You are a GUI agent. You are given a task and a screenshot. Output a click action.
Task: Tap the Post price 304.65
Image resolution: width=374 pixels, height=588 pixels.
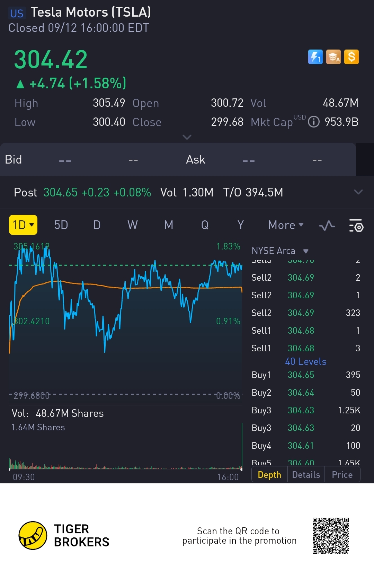tap(60, 192)
